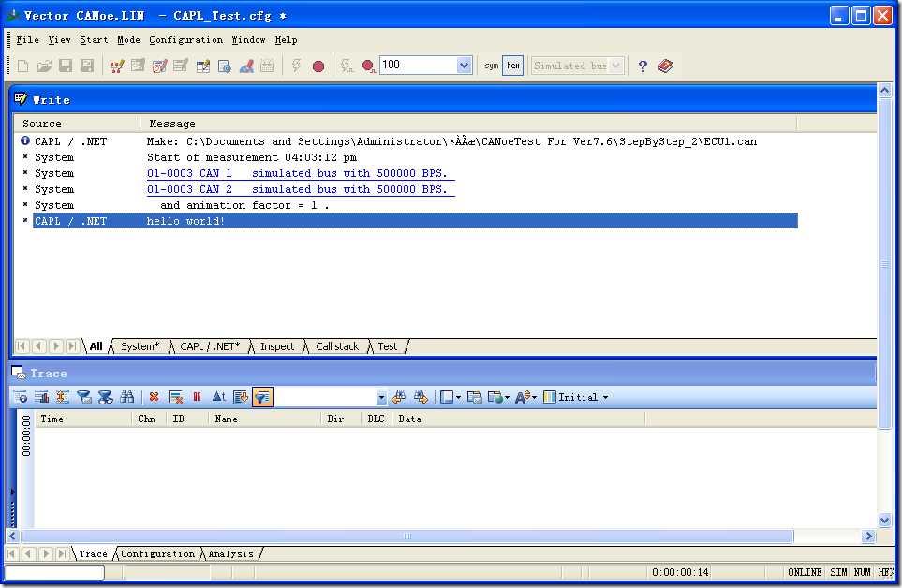
Task: Click the red Stop measurement icon
Action: (x=318, y=66)
